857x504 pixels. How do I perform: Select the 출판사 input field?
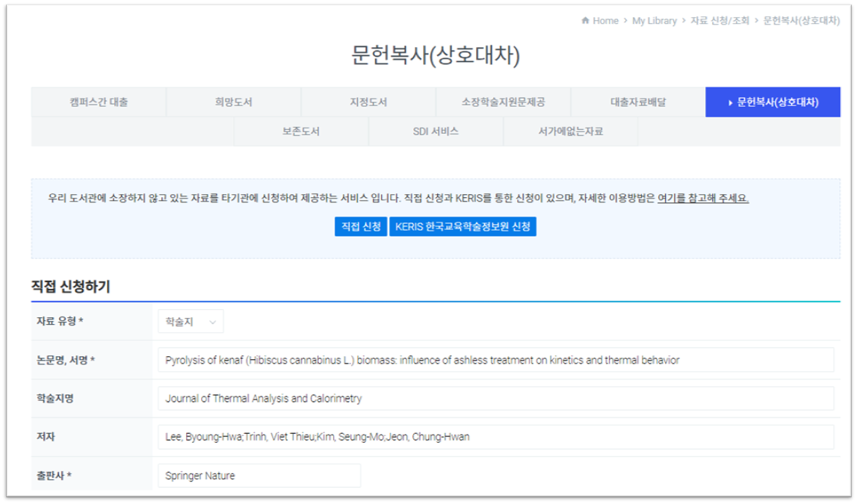click(259, 476)
